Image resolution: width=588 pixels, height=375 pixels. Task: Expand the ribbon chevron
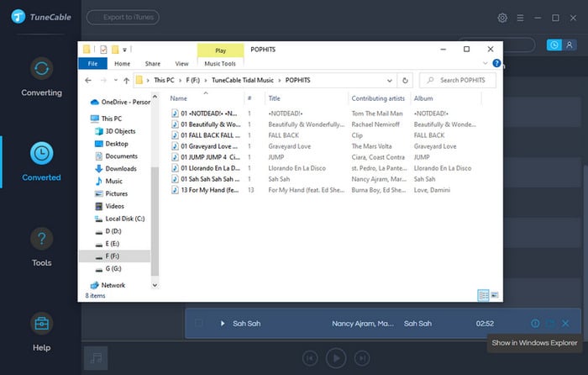(486, 63)
